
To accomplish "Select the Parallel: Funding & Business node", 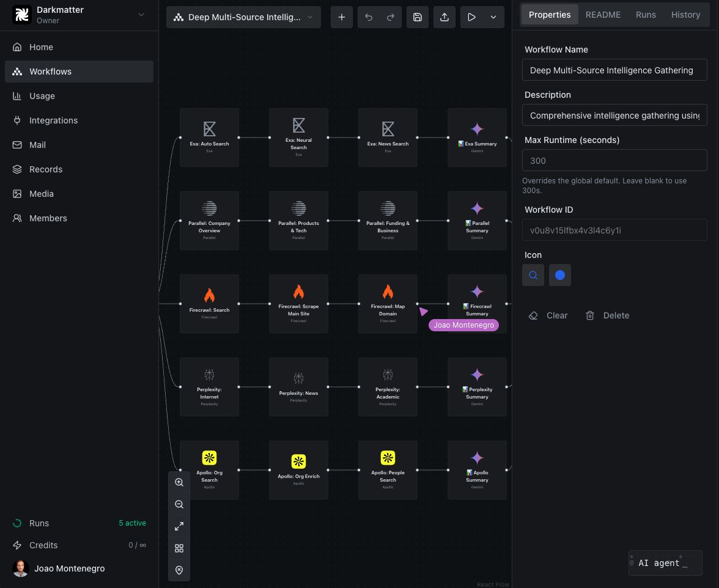I will tap(388, 221).
